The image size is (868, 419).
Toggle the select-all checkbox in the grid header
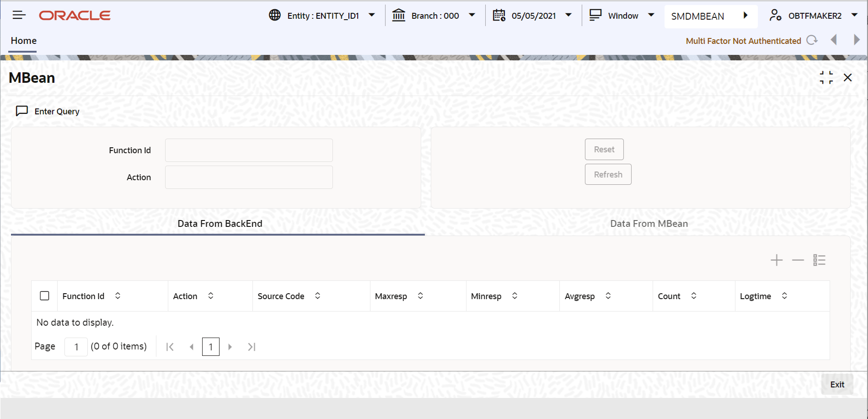click(44, 295)
